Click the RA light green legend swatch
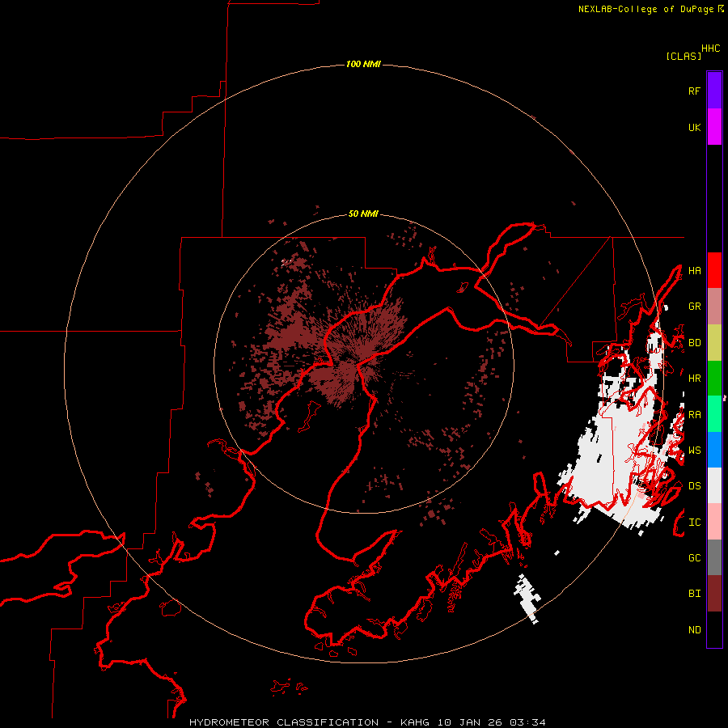 click(714, 414)
